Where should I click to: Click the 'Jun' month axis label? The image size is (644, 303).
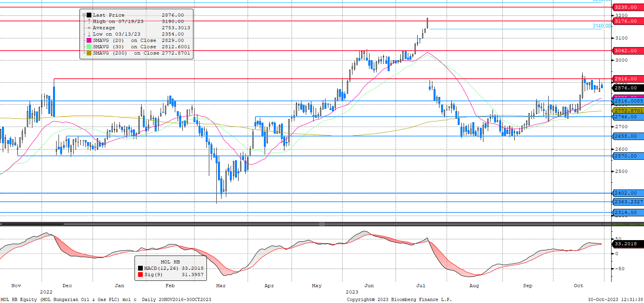point(369,286)
